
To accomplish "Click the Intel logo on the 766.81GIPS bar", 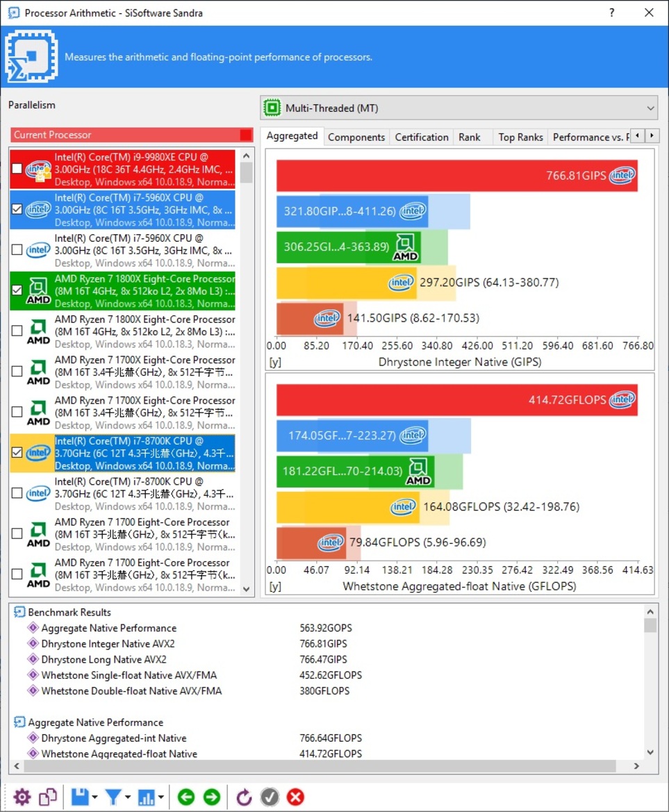I will tap(622, 175).
